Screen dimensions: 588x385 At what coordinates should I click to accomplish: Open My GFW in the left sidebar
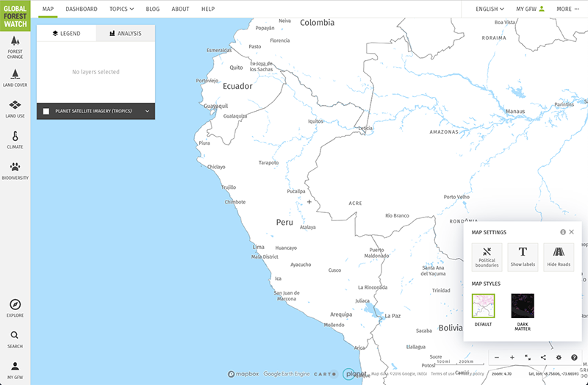[x=15, y=370]
